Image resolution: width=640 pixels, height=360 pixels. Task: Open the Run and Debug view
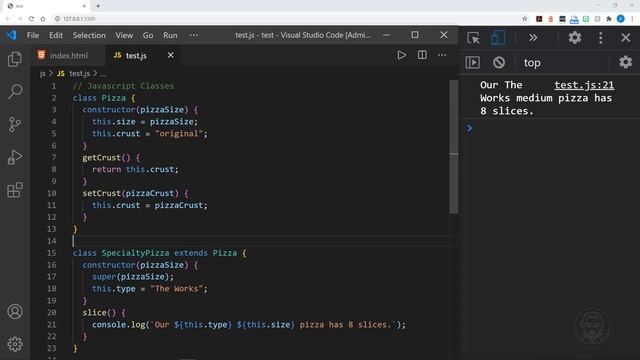(15, 157)
